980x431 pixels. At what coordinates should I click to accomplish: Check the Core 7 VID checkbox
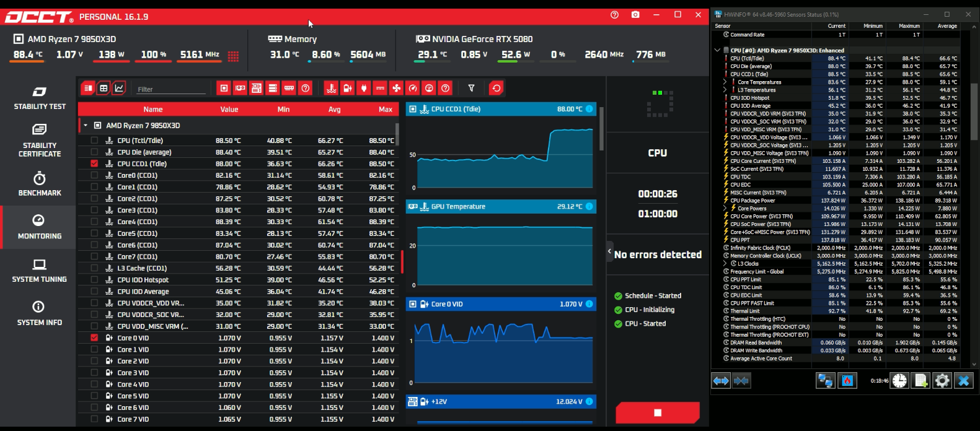(94, 419)
